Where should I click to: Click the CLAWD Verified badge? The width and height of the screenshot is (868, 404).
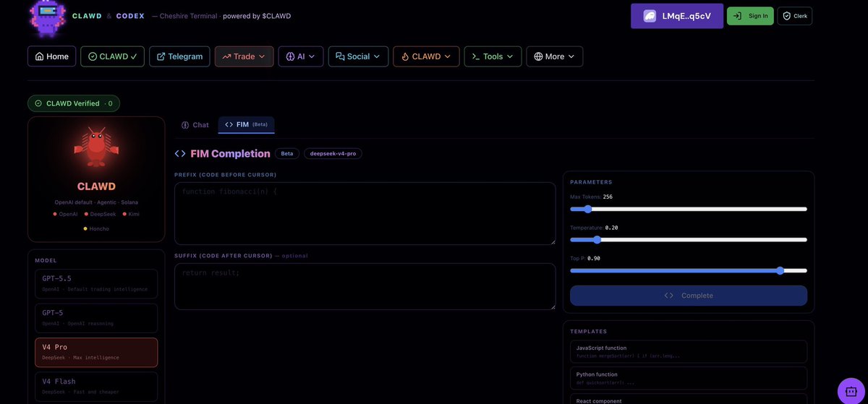[74, 103]
